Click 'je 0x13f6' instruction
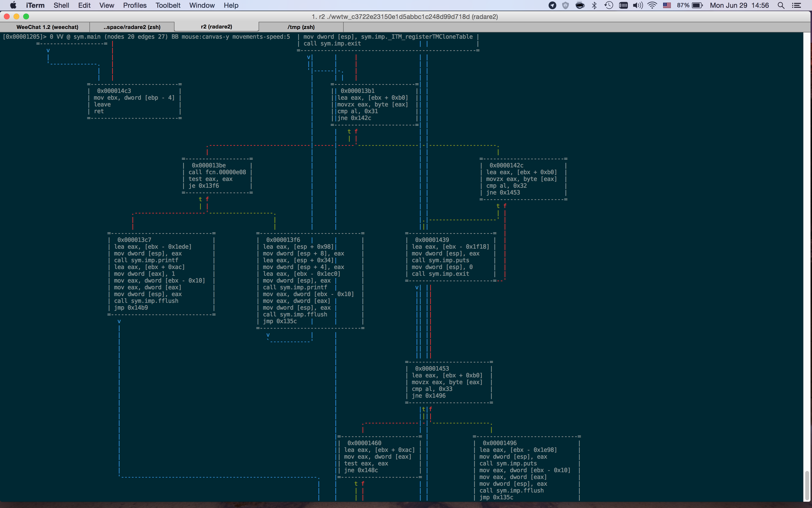 point(204,186)
